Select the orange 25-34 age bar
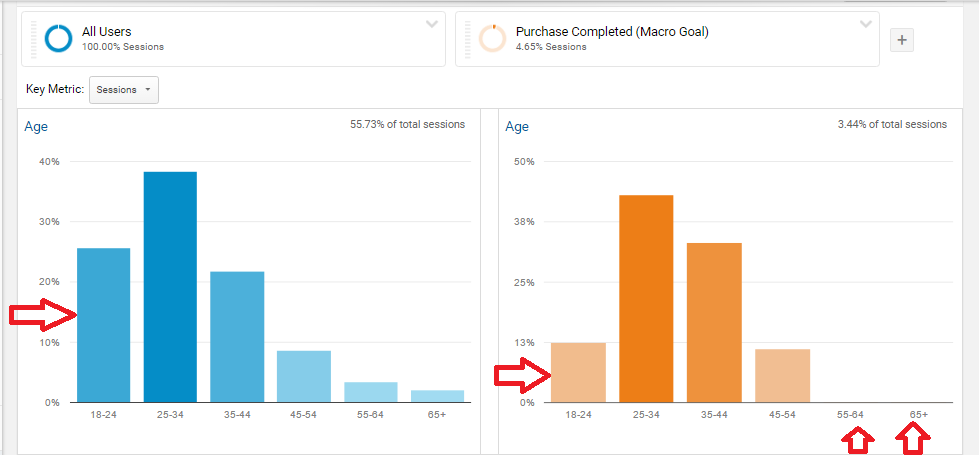This screenshot has height=455, width=979. (x=646, y=299)
